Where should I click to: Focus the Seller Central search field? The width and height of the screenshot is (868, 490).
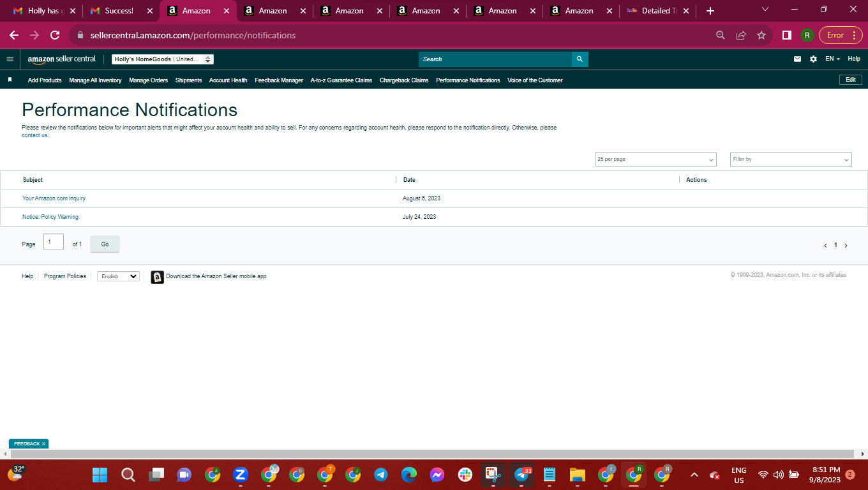tap(495, 59)
